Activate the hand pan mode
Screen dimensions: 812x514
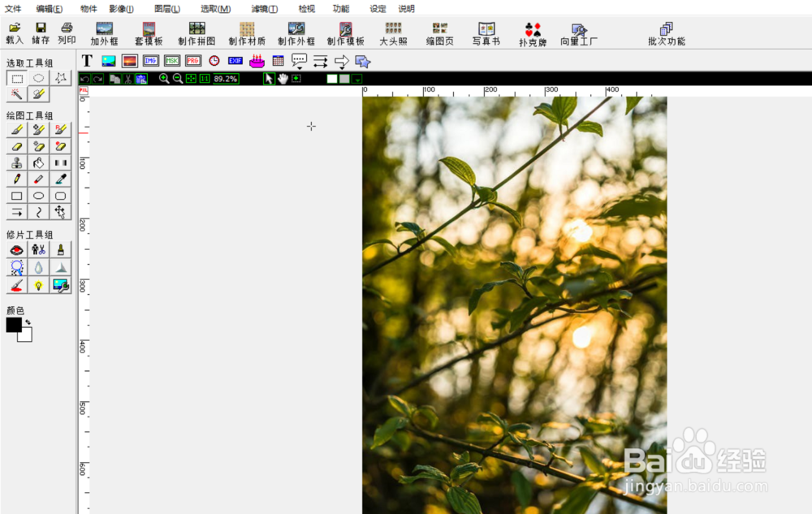point(283,79)
